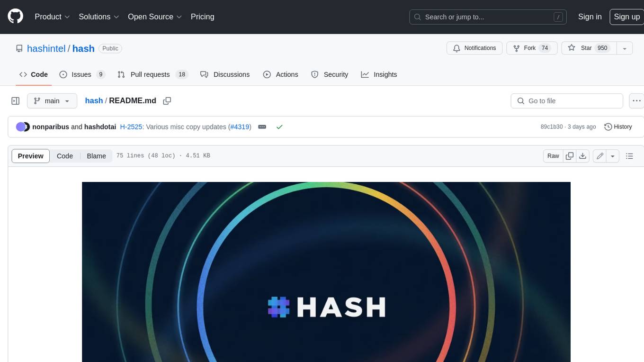The width and height of the screenshot is (644, 362).
Task: Open the GitHub homepage logo
Action: [x=15, y=17]
